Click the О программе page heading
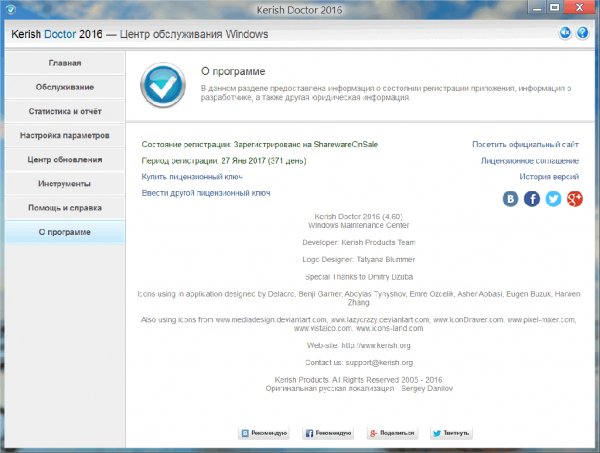The width and height of the screenshot is (600, 453). pos(233,72)
